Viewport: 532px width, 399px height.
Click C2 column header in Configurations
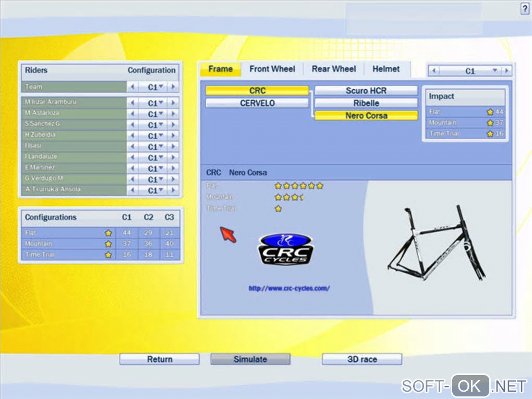[x=148, y=217]
